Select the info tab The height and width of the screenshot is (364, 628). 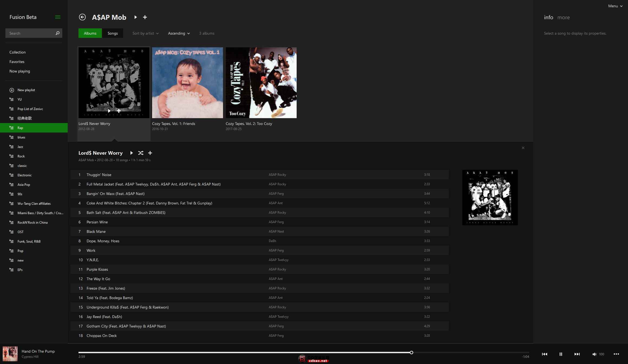coord(548,17)
